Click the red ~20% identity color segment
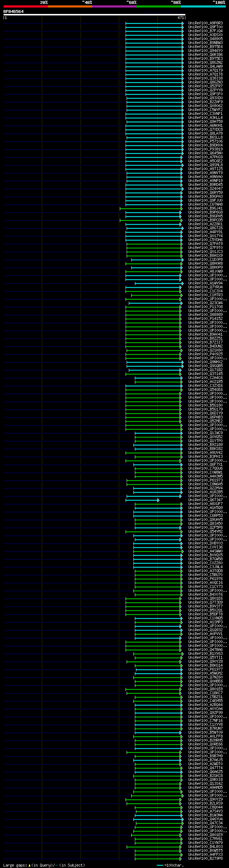Viewport: 229px width, 868px height. pos(25,6)
